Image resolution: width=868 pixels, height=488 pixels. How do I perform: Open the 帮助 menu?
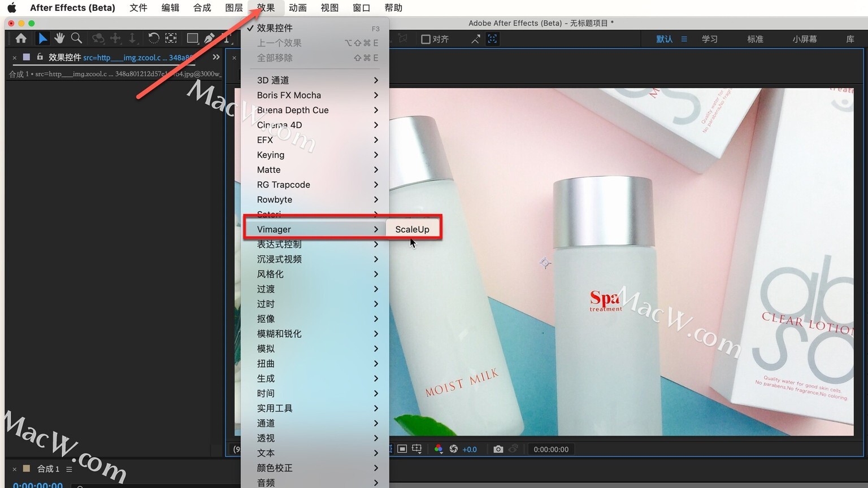click(393, 8)
